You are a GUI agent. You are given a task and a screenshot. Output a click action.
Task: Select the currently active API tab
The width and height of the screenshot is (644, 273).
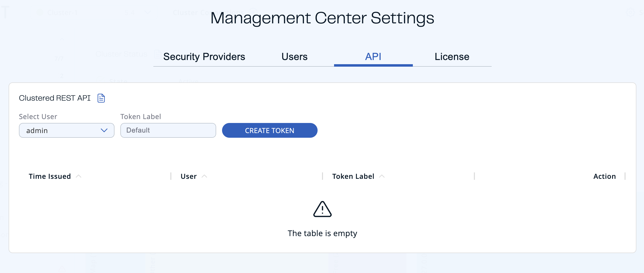pyautogui.click(x=373, y=57)
